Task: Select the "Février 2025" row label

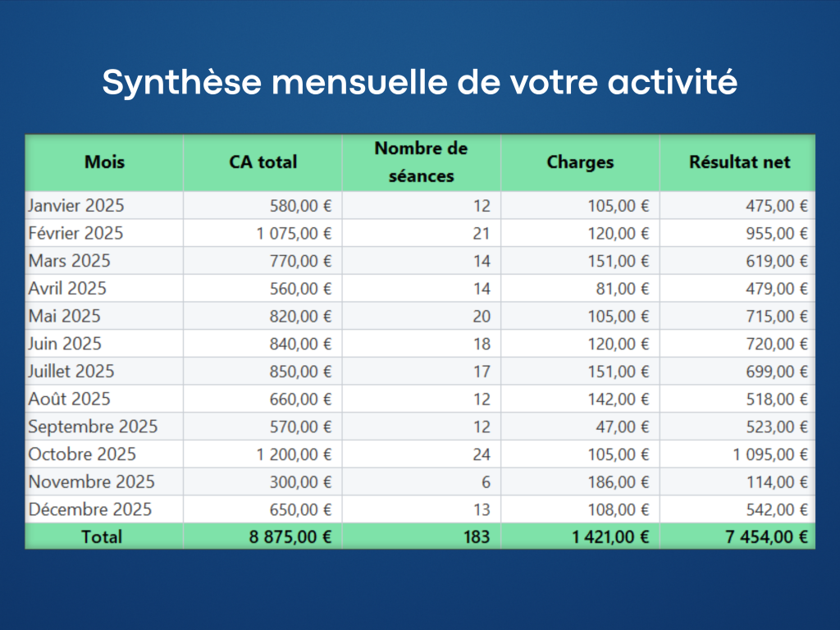Action: (x=75, y=234)
